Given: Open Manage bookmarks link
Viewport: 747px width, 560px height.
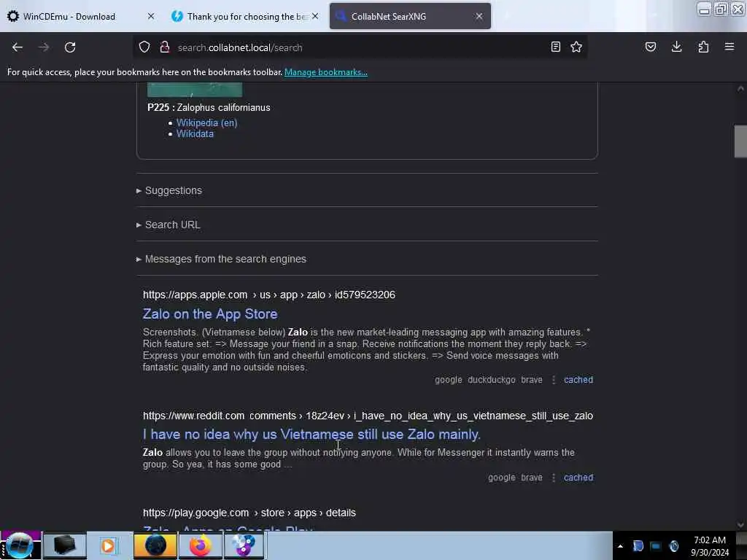Looking at the screenshot, I should pyautogui.click(x=326, y=72).
